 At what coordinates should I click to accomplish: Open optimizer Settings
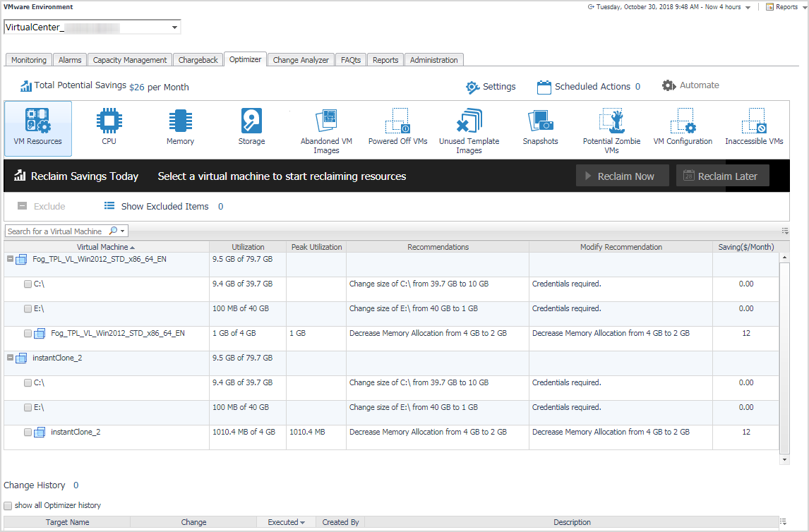[x=491, y=87]
